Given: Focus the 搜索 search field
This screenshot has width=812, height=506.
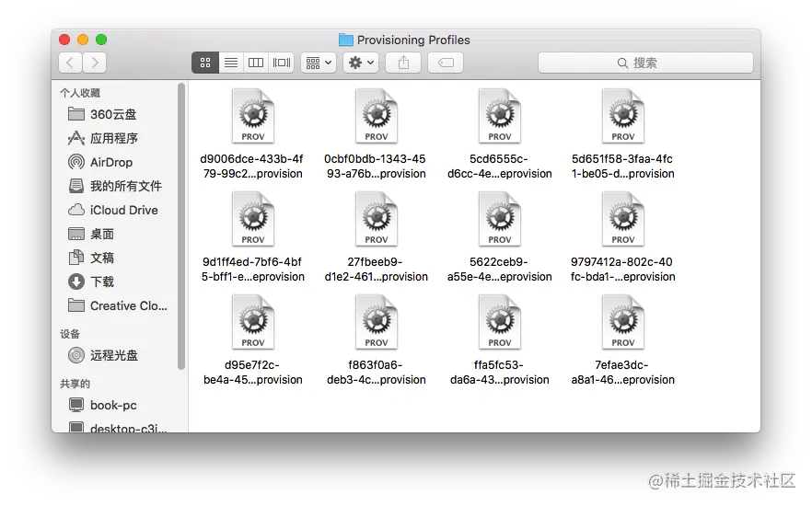Looking at the screenshot, I should pyautogui.click(x=645, y=63).
